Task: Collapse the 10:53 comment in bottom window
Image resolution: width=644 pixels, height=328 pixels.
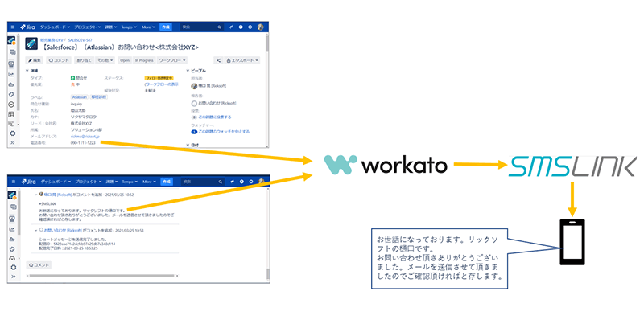Action: point(35,230)
